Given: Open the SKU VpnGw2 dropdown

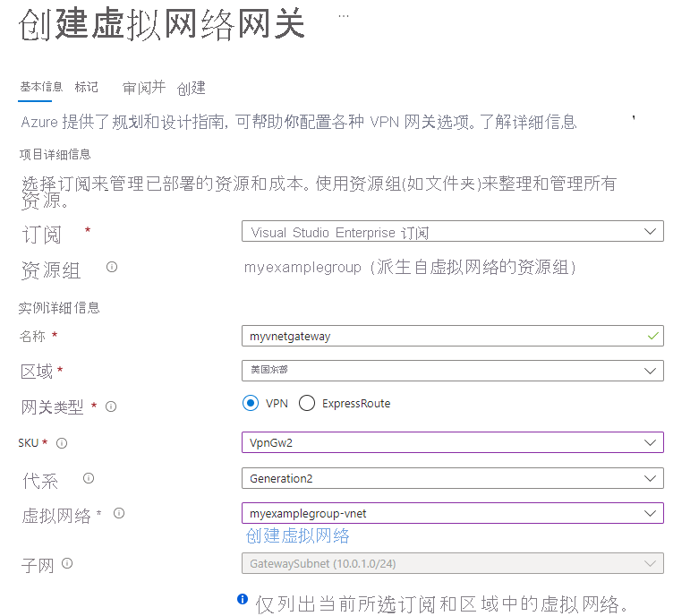Looking at the screenshot, I should pyautogui.click(x=452, y=442).
